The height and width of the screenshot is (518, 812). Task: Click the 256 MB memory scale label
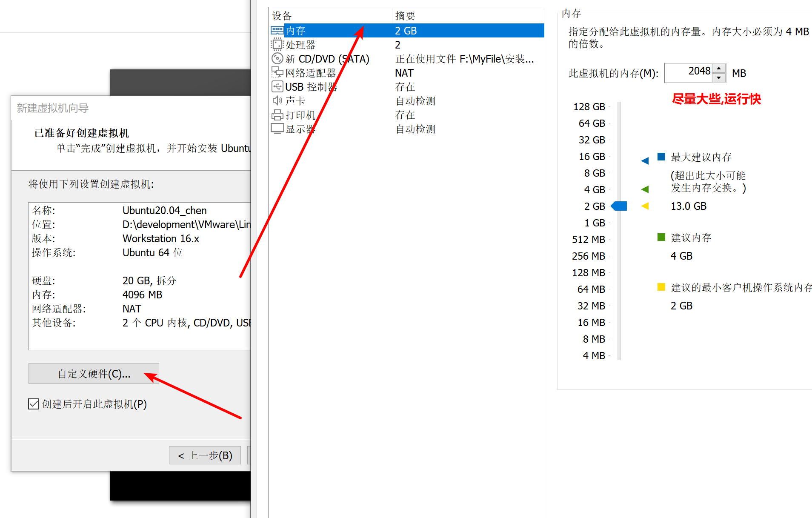tap(589, 256)
